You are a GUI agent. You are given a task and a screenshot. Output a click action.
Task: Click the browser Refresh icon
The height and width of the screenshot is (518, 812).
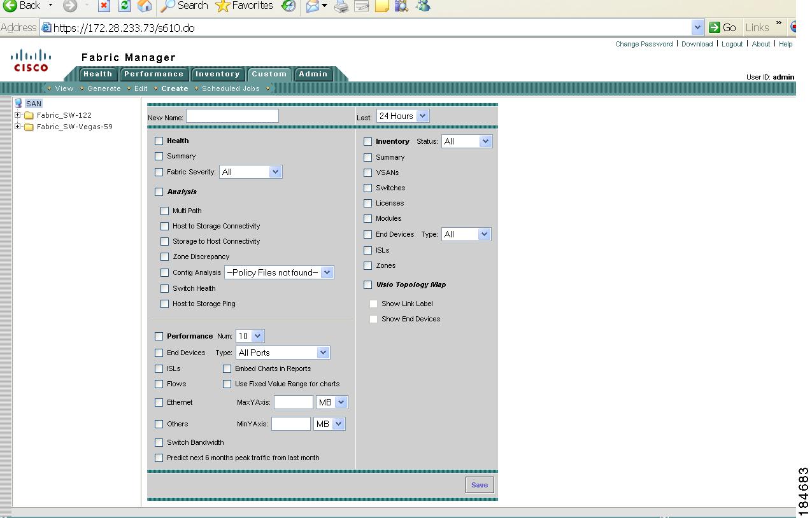coord(125,6)
